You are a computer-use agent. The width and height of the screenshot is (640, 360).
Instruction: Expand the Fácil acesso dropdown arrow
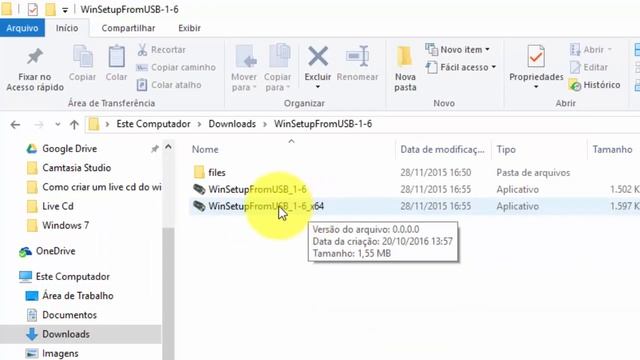[494, 67]
